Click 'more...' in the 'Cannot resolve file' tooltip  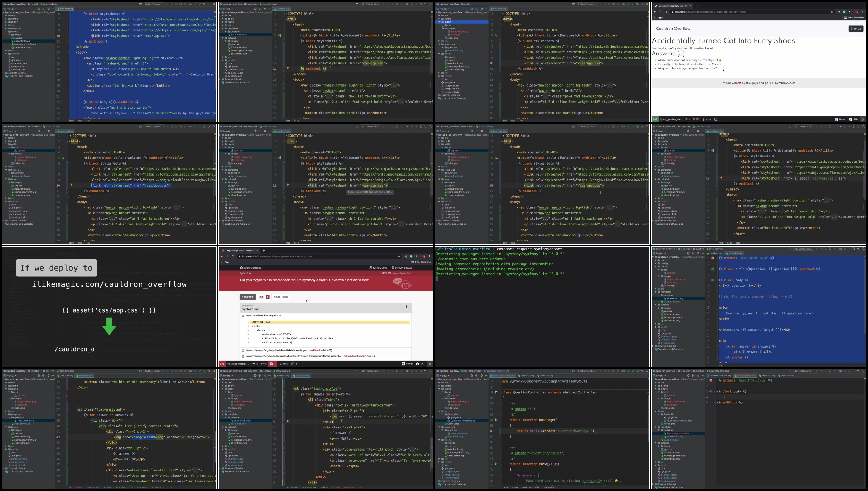382,192
